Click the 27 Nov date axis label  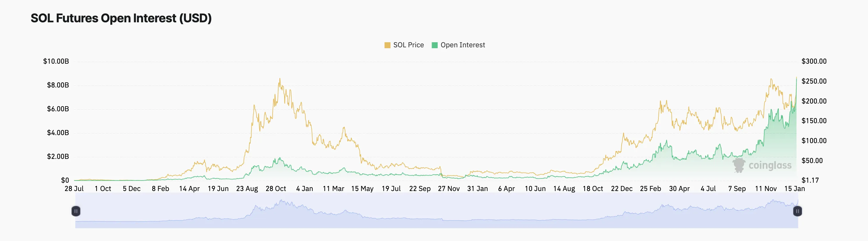pyautogui.click(x=449, y=189)
